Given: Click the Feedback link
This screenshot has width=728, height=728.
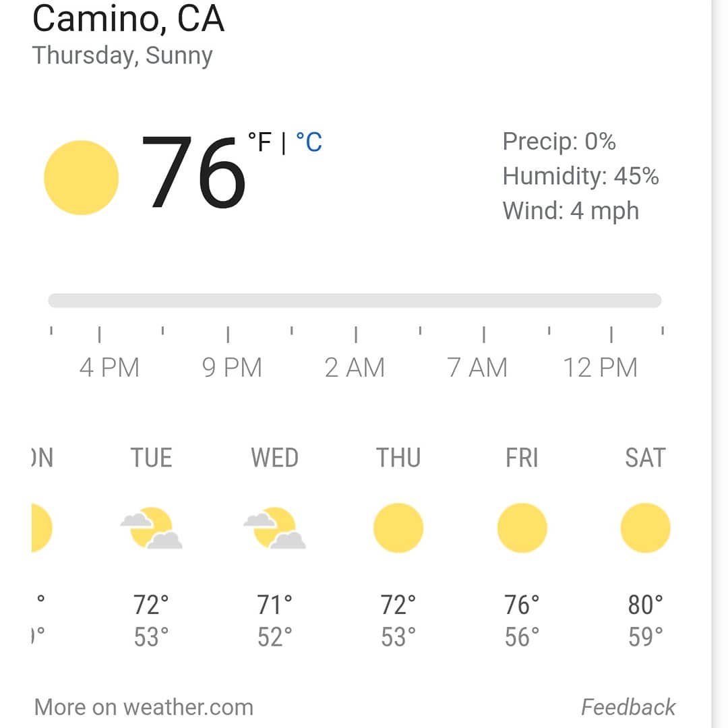Looking at the screenshot, I should [x=628, y=707].
